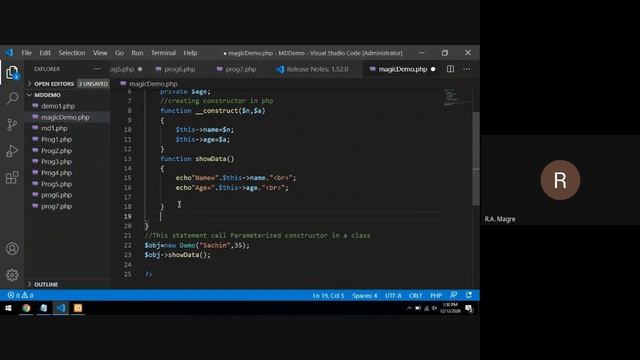This screenshot has height=360, width=640.
Task: Click the Spaces: 4 indentation setting
Action: click(x=364, y=295)
